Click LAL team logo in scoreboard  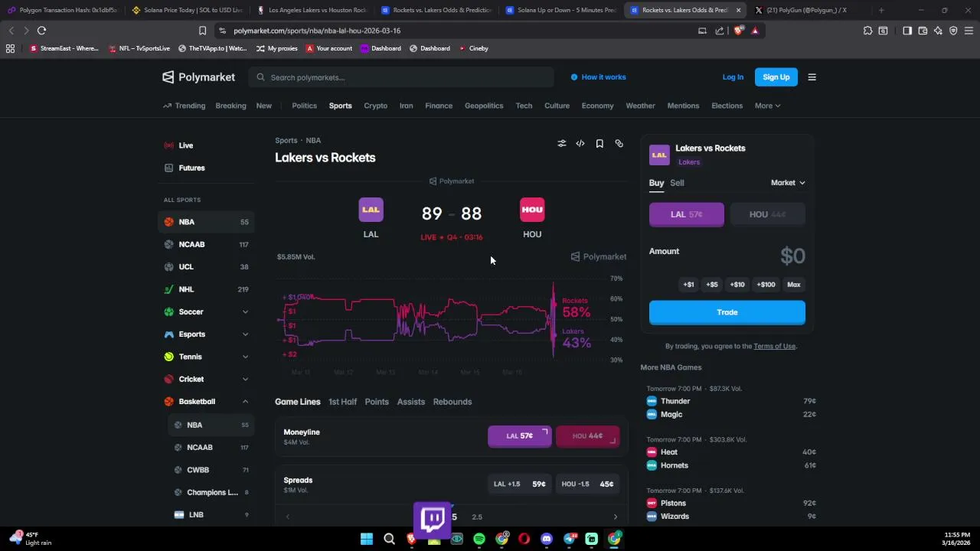pos(371,210)
